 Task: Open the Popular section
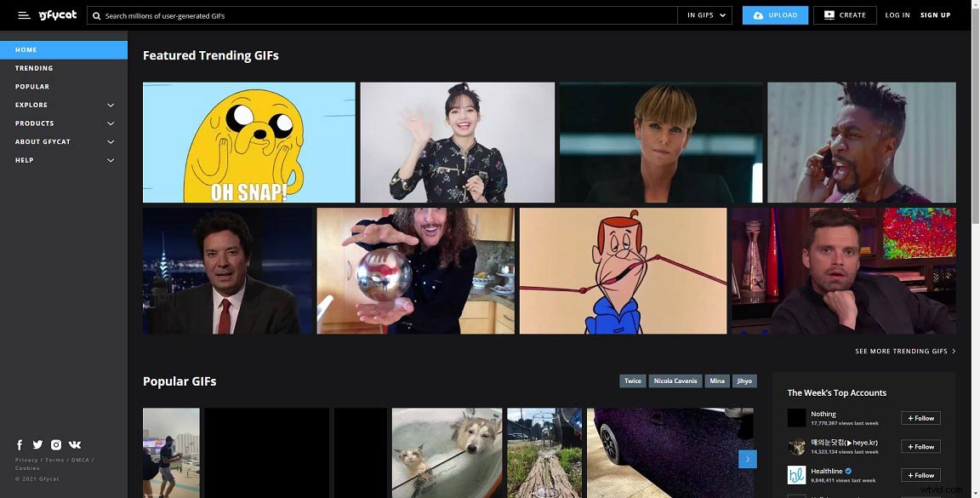31,86
